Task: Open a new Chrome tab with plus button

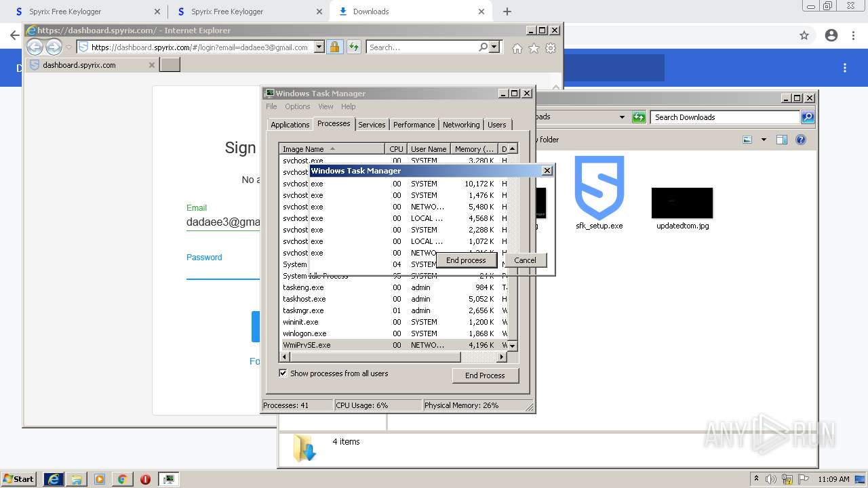Action: tap(507, 12)
